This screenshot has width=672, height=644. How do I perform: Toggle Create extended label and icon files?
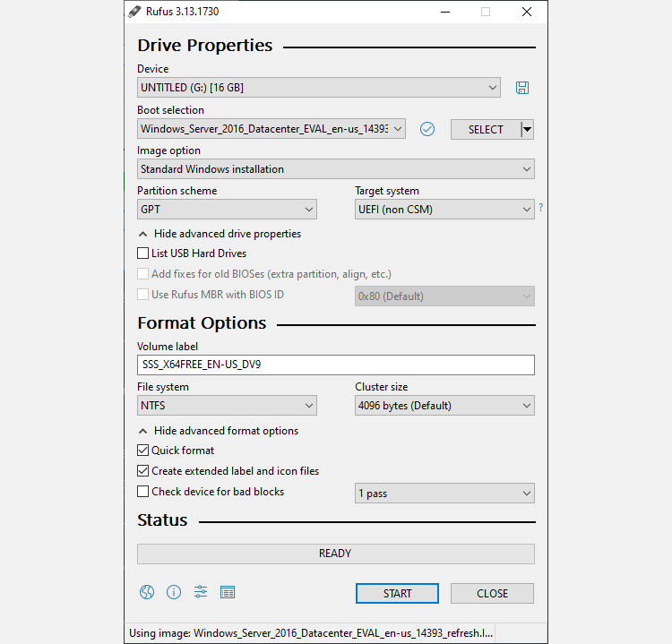point(143,471)
